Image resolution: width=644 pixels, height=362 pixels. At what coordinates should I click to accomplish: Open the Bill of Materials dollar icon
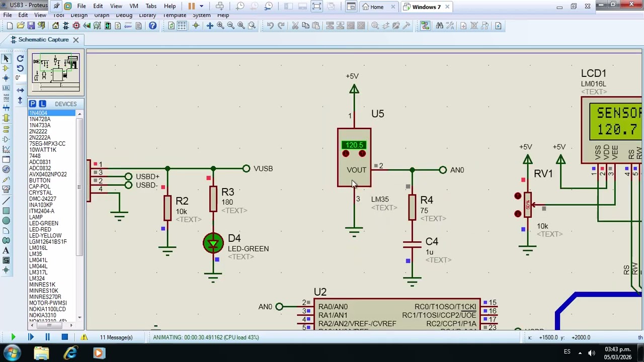tap(118, 26)
